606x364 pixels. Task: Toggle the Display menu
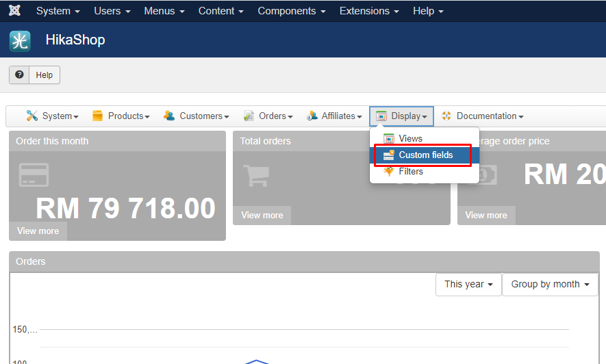401,116
